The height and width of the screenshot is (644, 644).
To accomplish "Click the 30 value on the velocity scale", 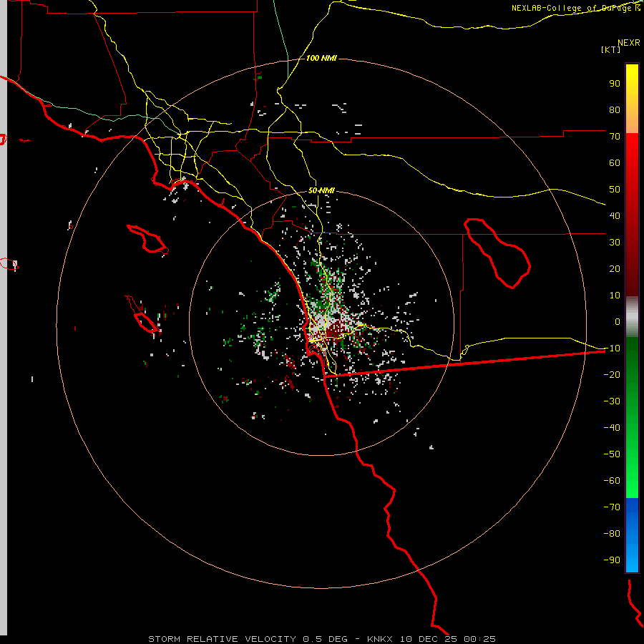I will click(615, 243).
